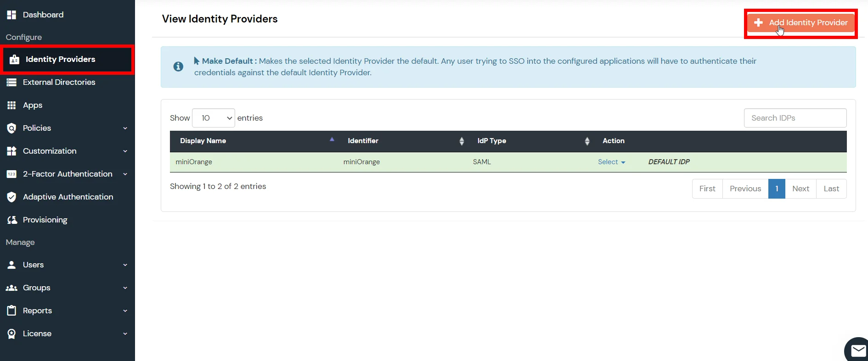Screen dimensions: 868x361
Task: Click the plus icon on Add Identity Provider
Action: click(759, 22)
